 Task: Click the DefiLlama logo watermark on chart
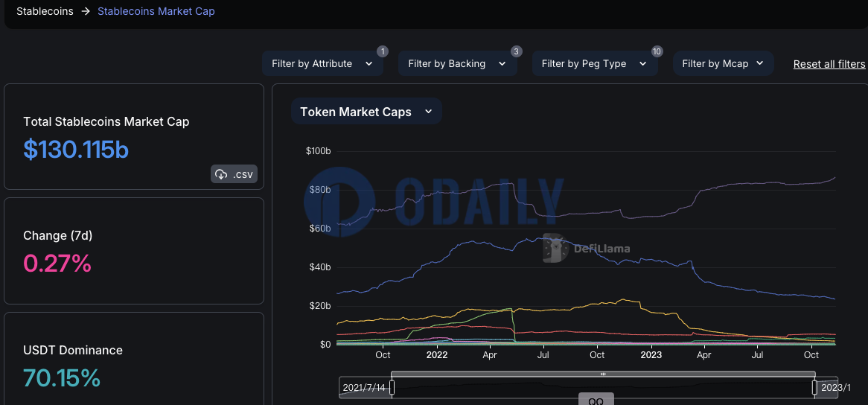pyautogui.click(x=586, y=249)
